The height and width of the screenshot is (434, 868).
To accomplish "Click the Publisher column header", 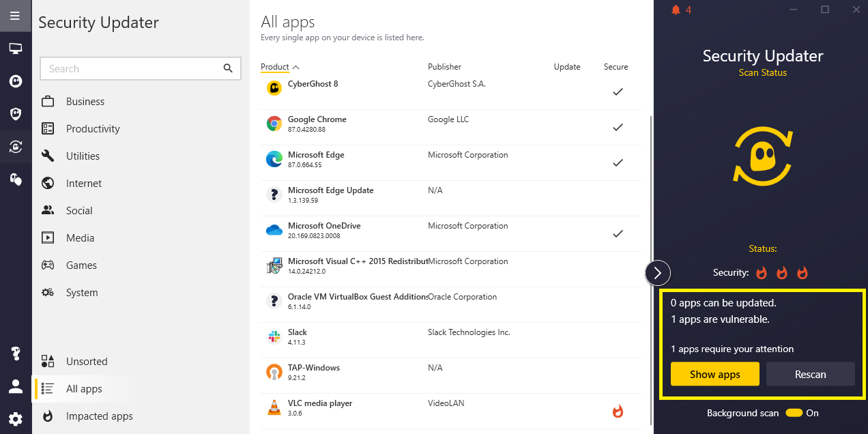I will [444, 67].
